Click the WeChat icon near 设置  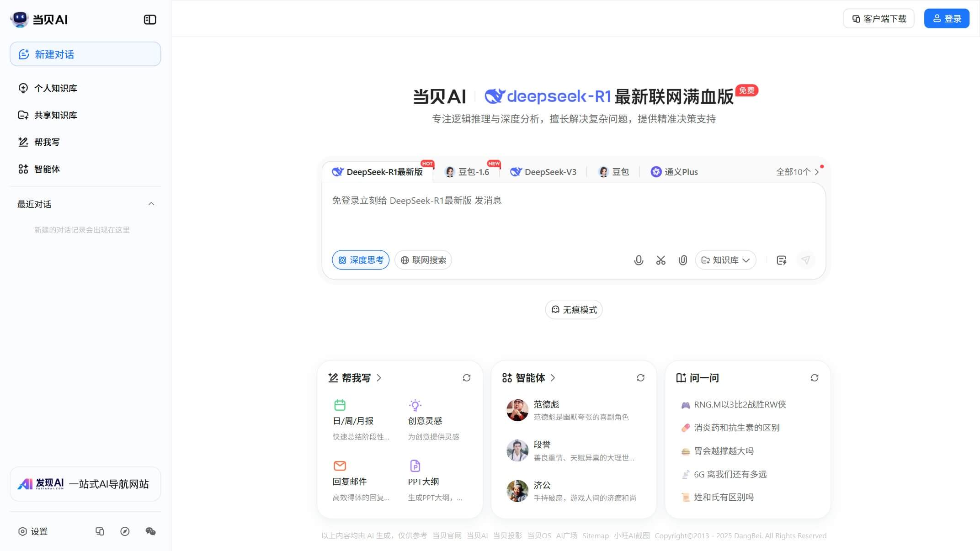tap(150, 531)
